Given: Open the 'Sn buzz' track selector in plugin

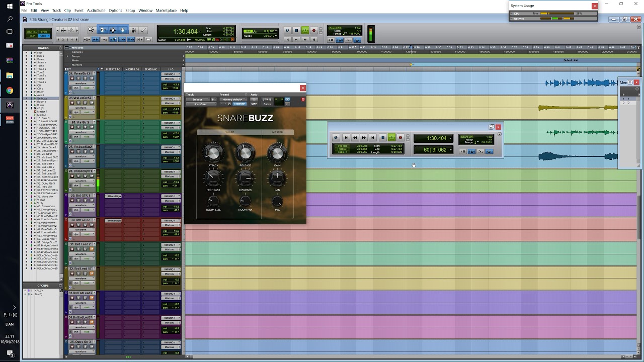Looking at the screenshot, I should [x=198, y=100].
